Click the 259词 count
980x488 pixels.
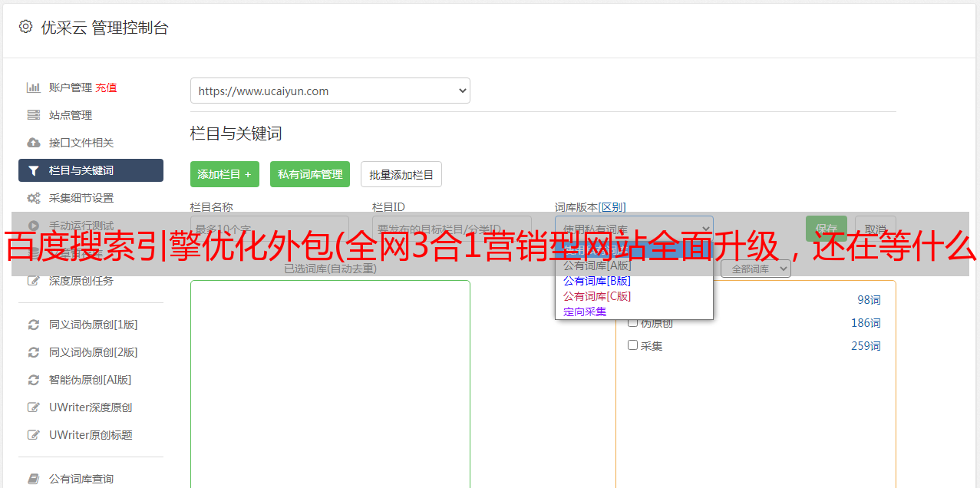point(866,346)
